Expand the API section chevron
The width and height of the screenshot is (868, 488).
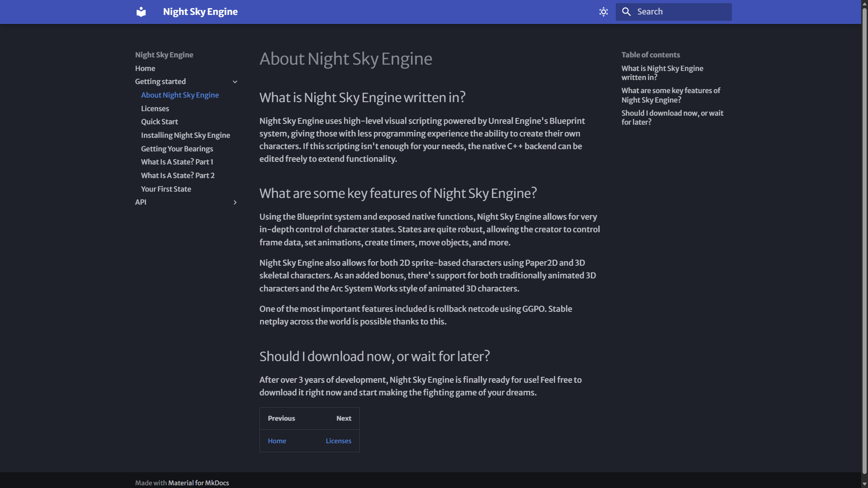[x=235, y=202]
